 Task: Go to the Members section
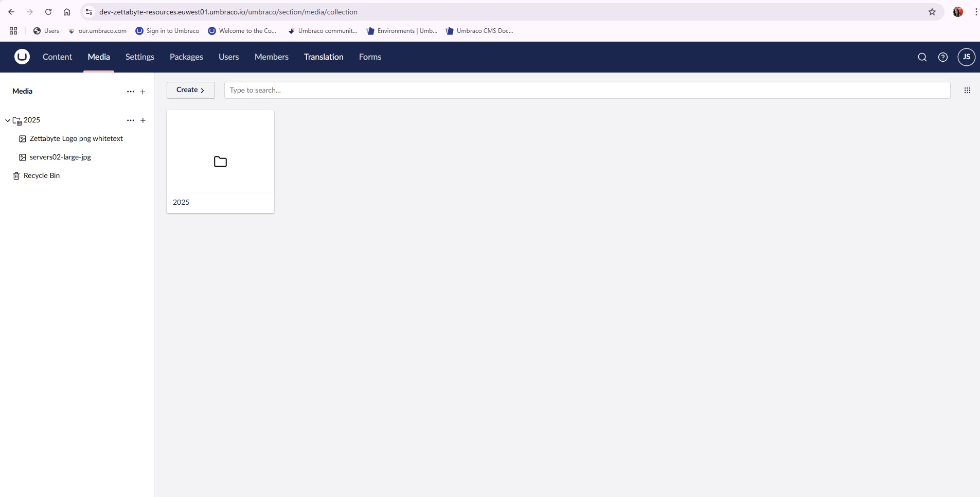pos(272,57)
